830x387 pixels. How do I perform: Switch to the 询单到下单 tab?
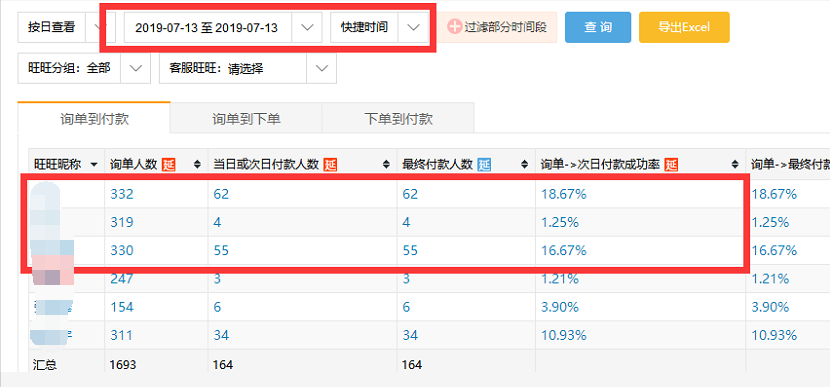tap(246, 119)
